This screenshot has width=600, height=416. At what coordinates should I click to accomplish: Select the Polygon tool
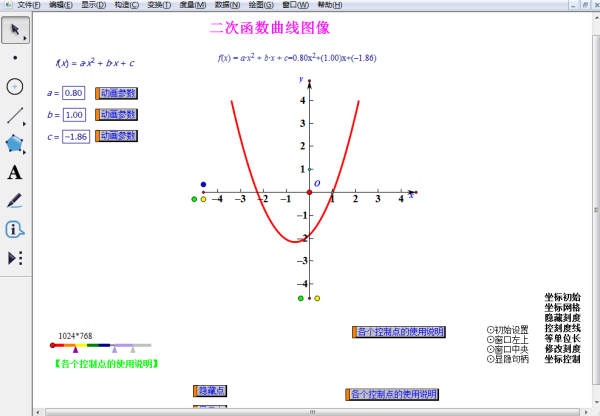(x=15, y=143)
